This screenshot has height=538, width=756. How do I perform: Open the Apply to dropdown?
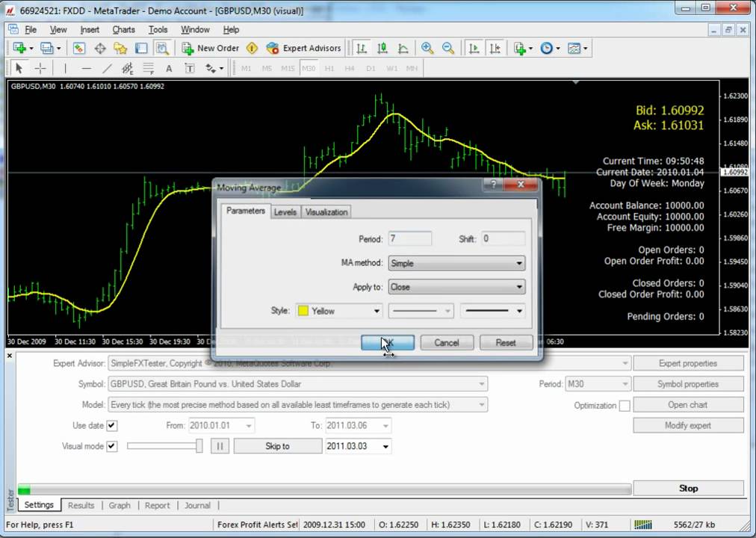click(456, 287)
